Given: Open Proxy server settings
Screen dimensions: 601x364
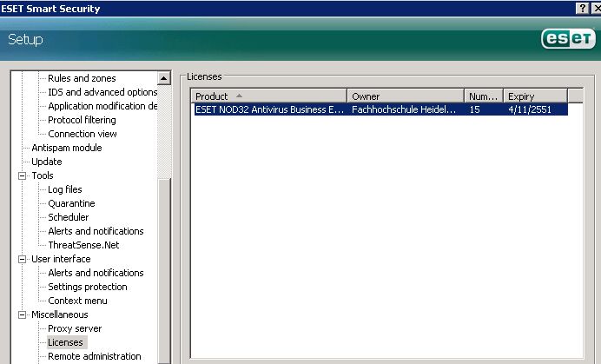Looking at the screenshot, I should (x=75, y=328).
